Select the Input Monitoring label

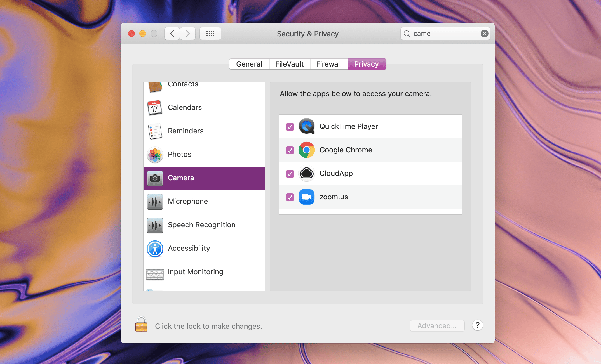[x=196, y=272]
